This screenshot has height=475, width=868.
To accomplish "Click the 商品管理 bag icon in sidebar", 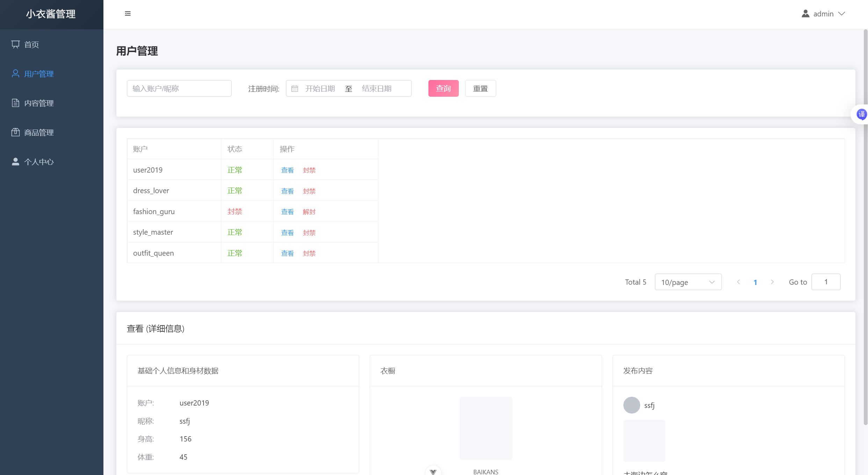I will [x=15, y=132].
